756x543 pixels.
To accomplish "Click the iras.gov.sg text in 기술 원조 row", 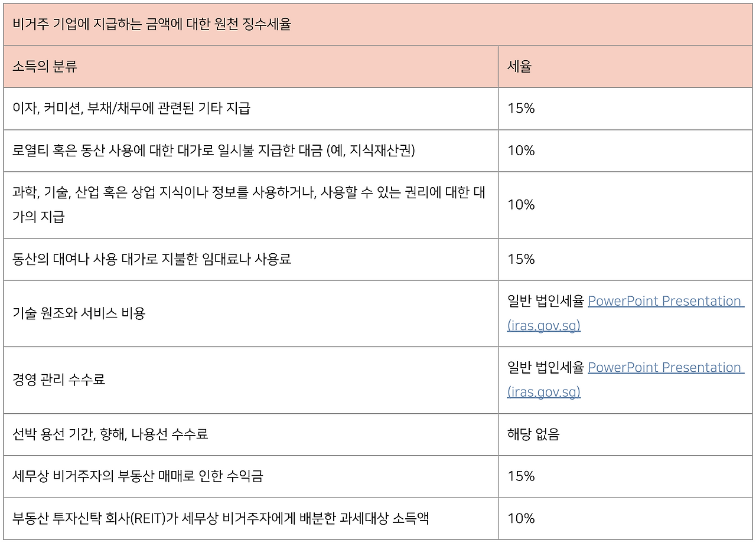I will click(x=543, y=325).
